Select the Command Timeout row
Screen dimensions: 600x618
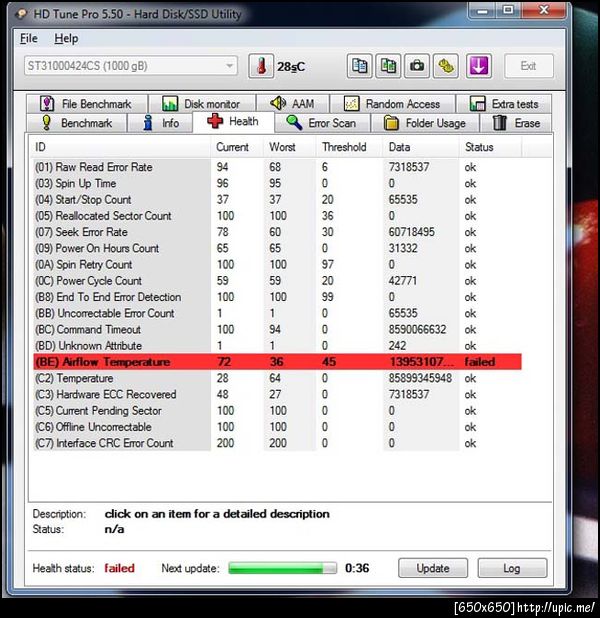pos(278,329)
